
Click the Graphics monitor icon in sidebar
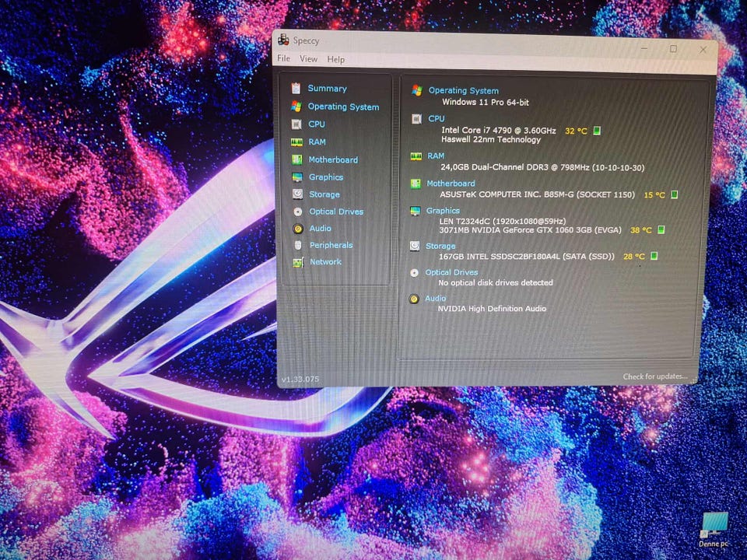297,177
